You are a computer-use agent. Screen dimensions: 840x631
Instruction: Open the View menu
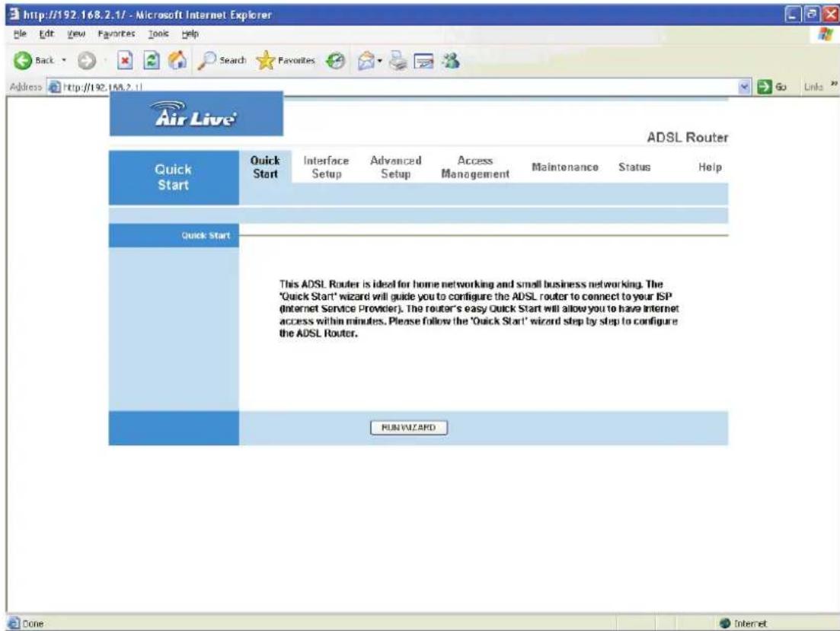pos(76,33)
